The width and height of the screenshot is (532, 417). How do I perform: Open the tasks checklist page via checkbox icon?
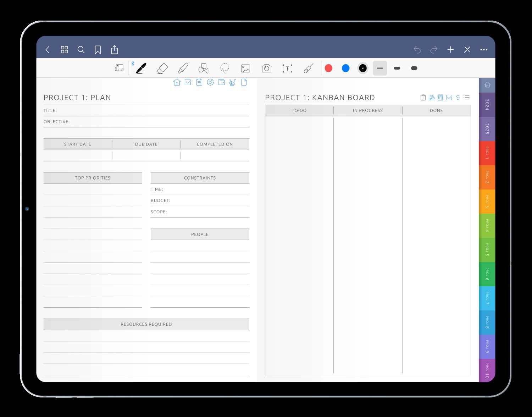449,97
